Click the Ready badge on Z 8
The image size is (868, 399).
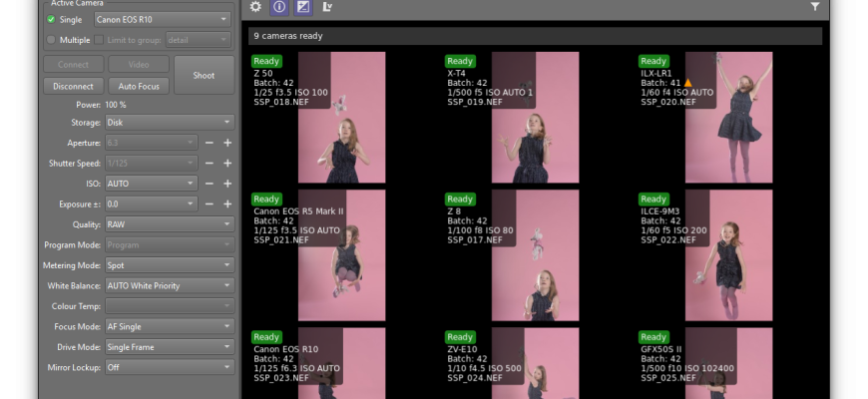[x=460, y=199]
